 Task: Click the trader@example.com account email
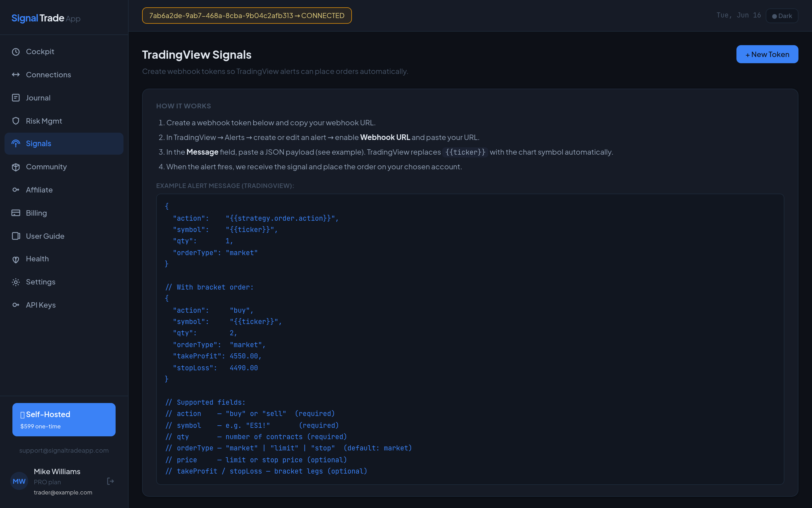click(63, 492)
